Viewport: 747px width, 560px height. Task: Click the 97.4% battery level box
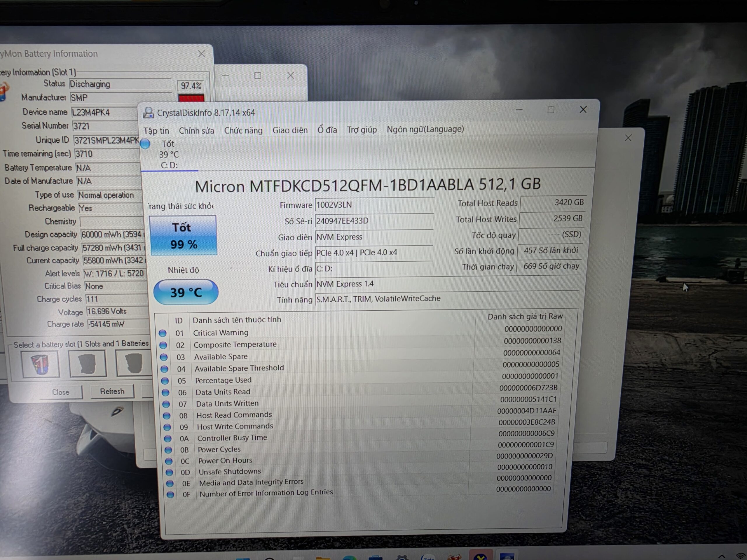click(x=191, y=86)
